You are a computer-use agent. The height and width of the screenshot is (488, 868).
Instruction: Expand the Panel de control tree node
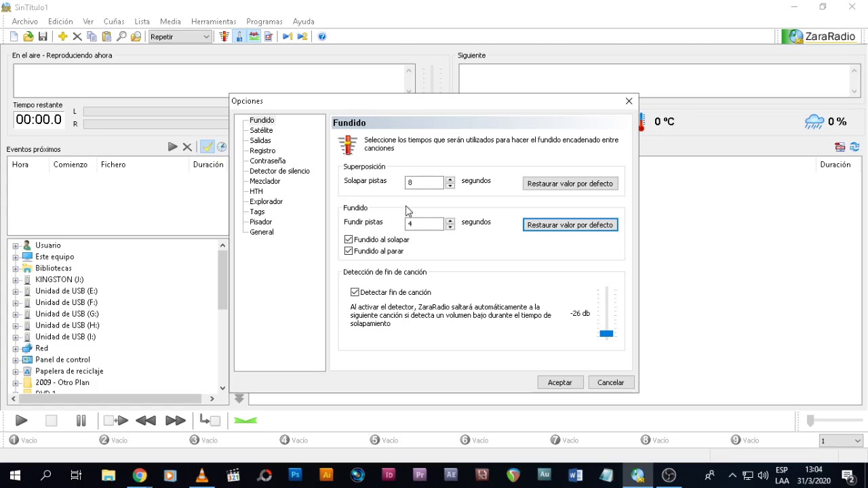pos(16,360)
